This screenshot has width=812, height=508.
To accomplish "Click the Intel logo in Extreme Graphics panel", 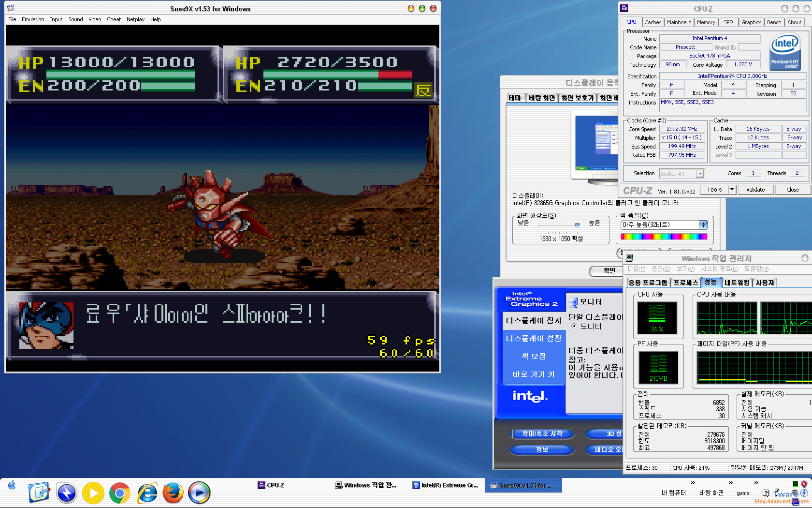I will pos(530,396).
